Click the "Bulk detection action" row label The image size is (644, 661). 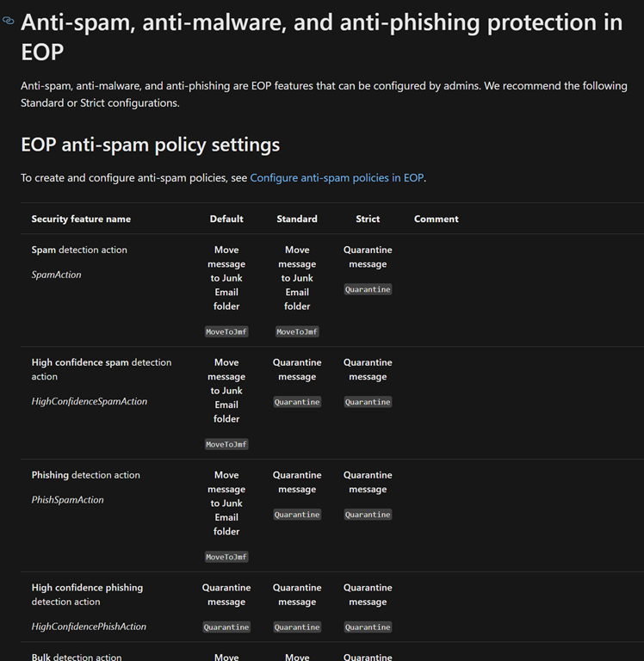[77, 657]
